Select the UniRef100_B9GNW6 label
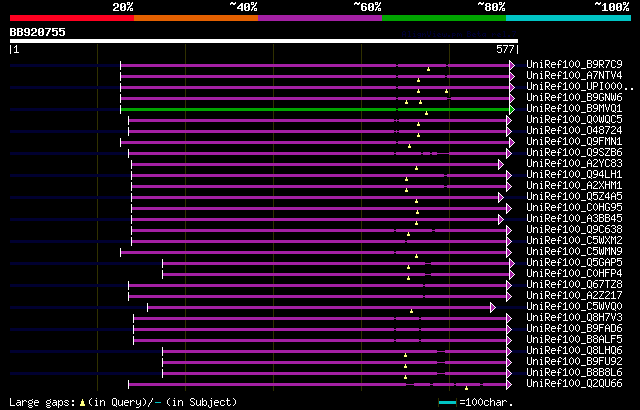 tap(574, 98)
